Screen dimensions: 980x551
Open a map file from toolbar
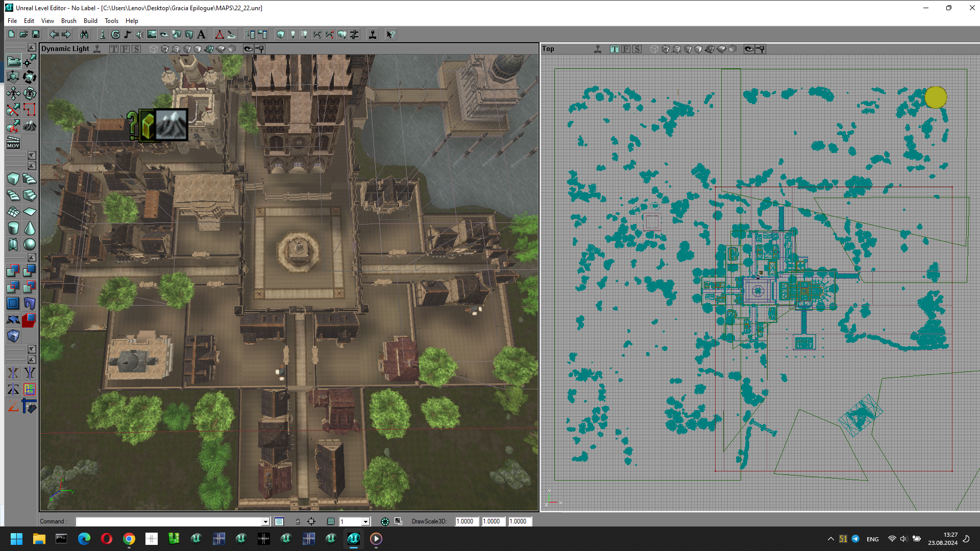click(23, 34)
